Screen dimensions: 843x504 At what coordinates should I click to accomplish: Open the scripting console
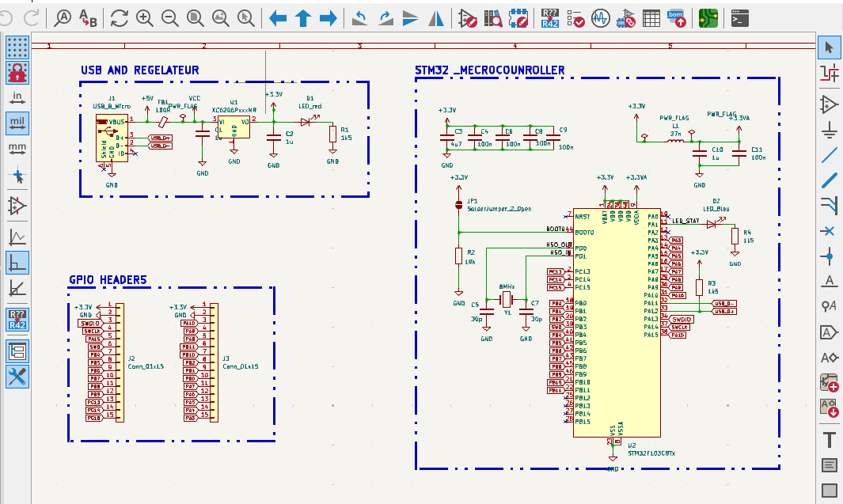coord(739,17)
